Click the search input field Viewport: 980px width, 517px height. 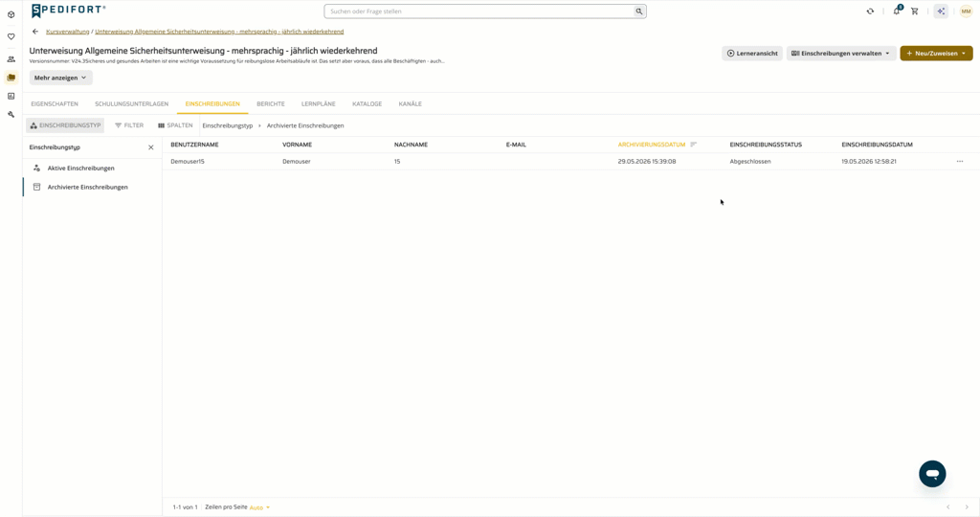(479, 11)
